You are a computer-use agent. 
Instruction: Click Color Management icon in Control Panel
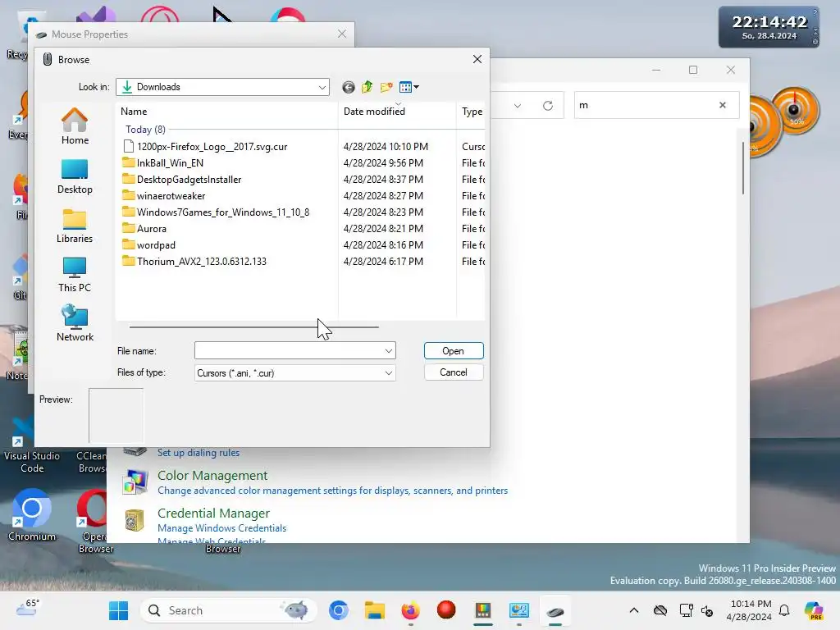(x=135, y=482)
